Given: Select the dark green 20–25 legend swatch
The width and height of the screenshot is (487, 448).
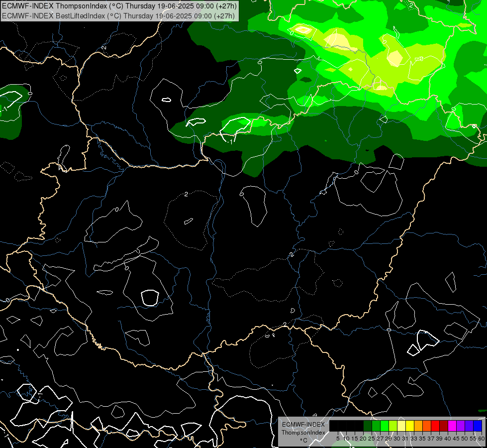Looking at the screenshot, I should tap(368, 426).
